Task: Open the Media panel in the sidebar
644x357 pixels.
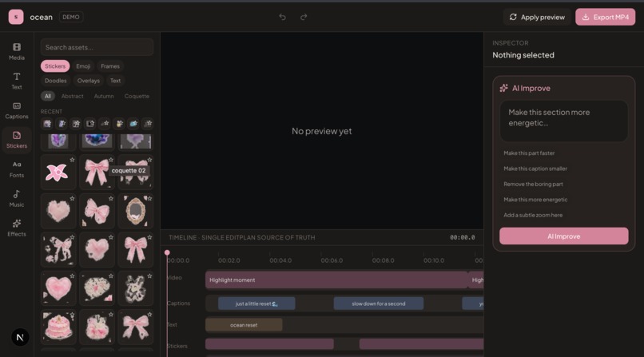Action: click(17, 51)
